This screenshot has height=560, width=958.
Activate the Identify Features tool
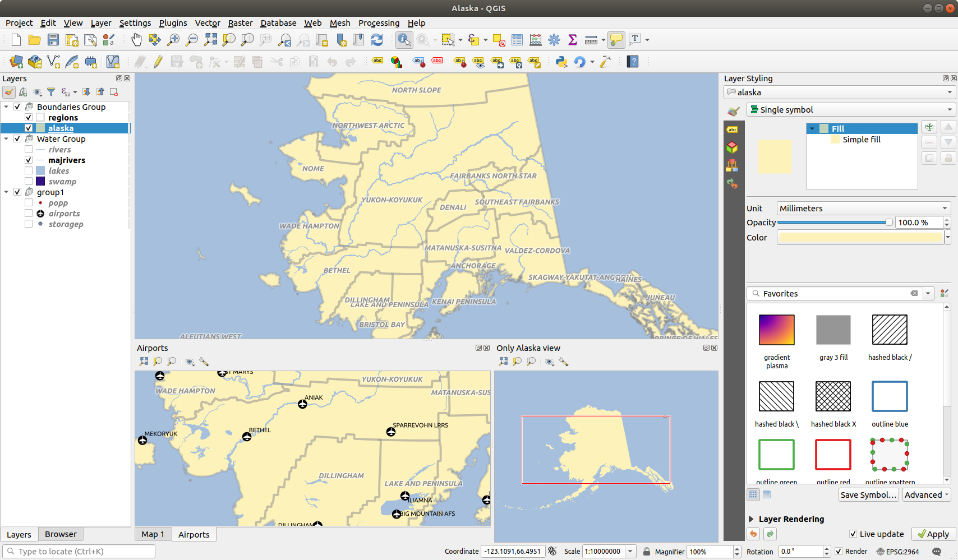404,40
